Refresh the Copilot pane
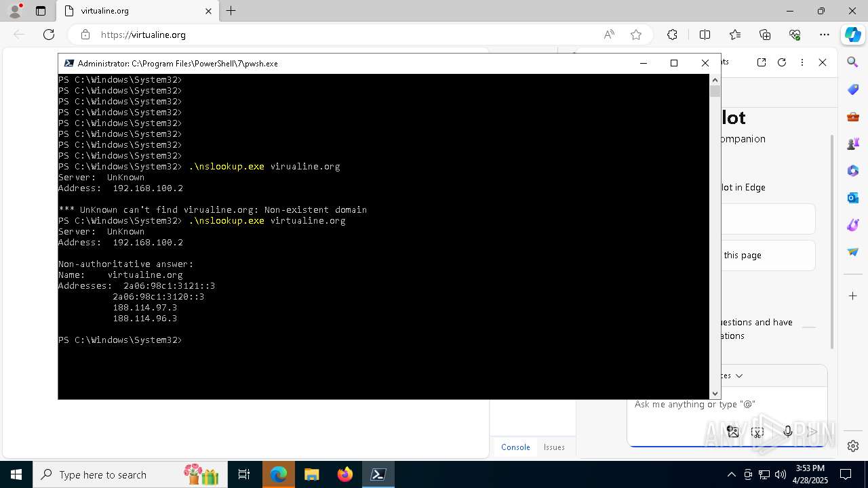 pos(782,62)
